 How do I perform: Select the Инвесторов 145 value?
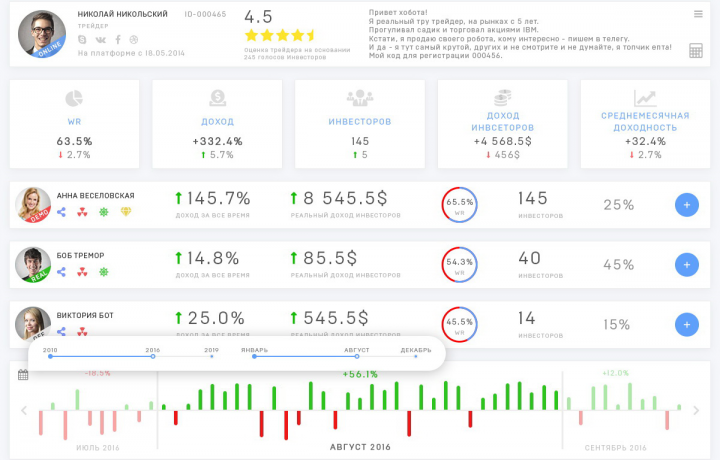coord(360,141)
